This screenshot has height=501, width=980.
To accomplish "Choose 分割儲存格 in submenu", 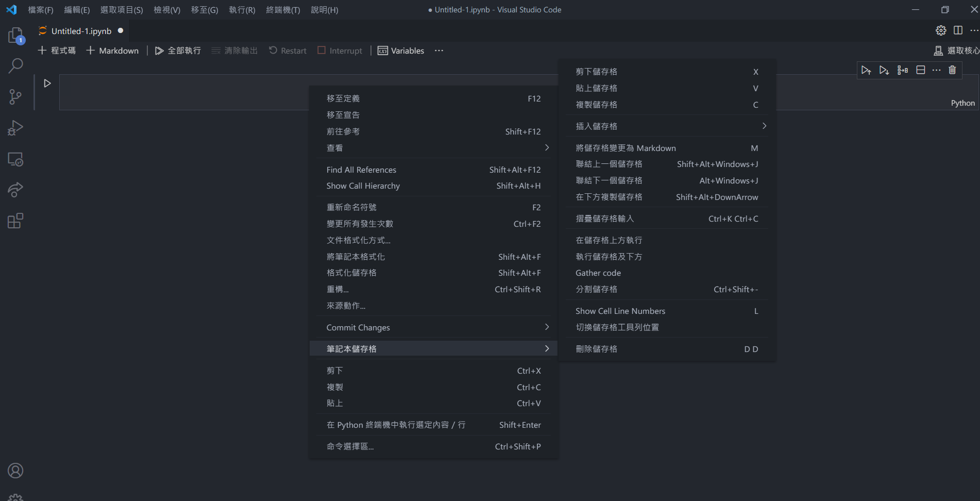I will coord(667,289).
